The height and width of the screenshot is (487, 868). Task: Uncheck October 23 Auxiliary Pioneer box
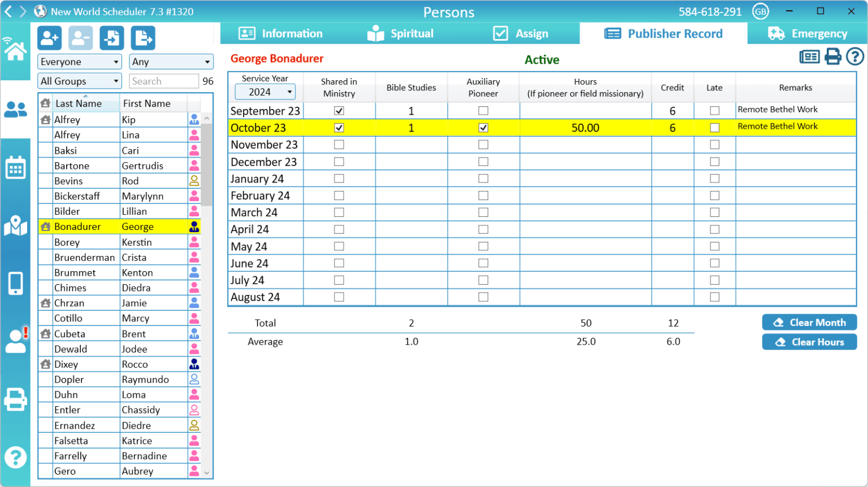(483, 128)
